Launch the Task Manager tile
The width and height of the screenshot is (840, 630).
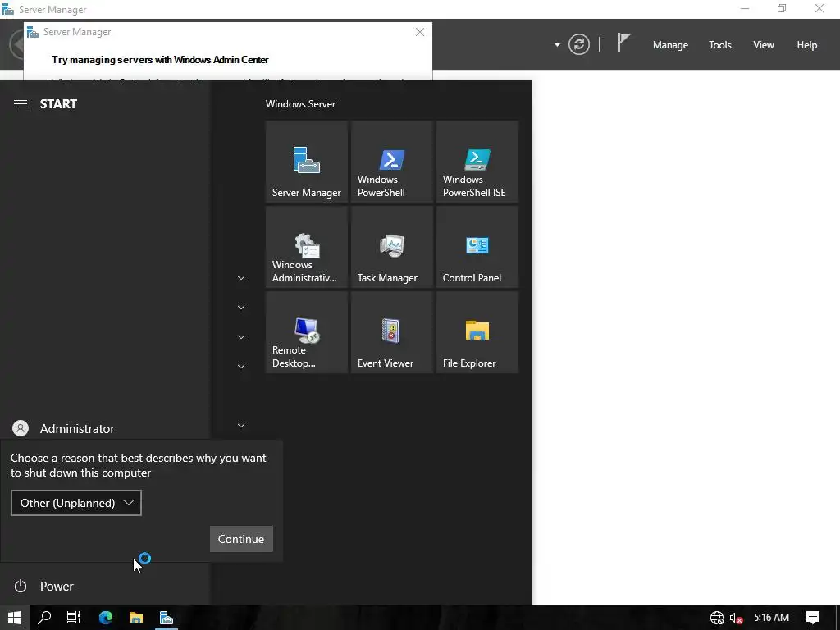[391, 247]
